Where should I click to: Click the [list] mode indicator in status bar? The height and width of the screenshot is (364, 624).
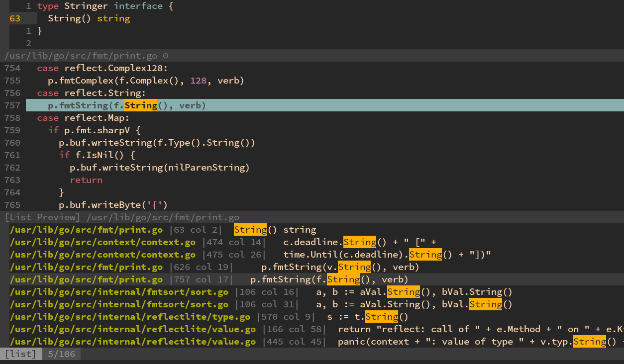21,354
